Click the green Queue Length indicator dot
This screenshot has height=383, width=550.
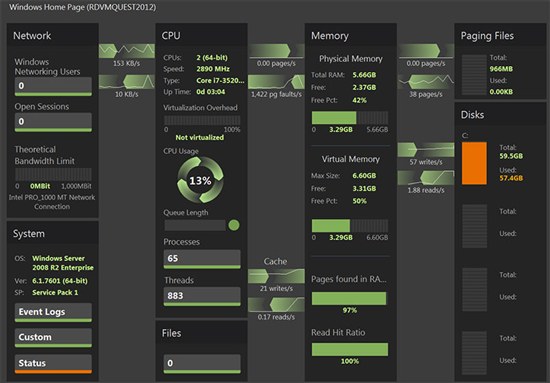click(234, 225)
